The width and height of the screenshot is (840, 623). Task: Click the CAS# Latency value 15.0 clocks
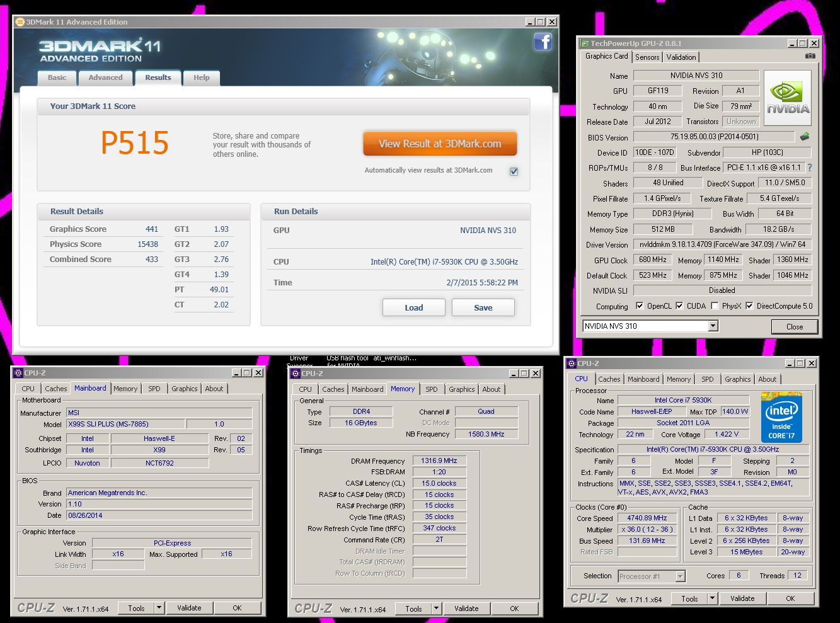439,483
